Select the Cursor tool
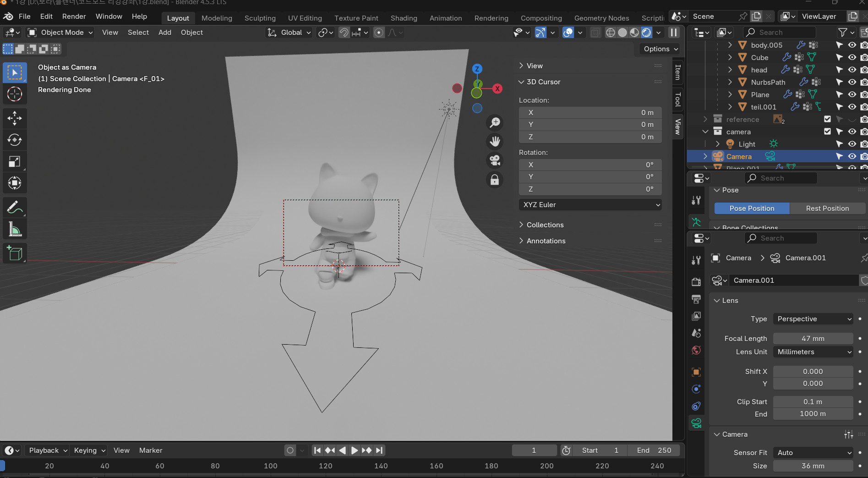The width and height of the screenshot is (868, 478). [15, 94]
